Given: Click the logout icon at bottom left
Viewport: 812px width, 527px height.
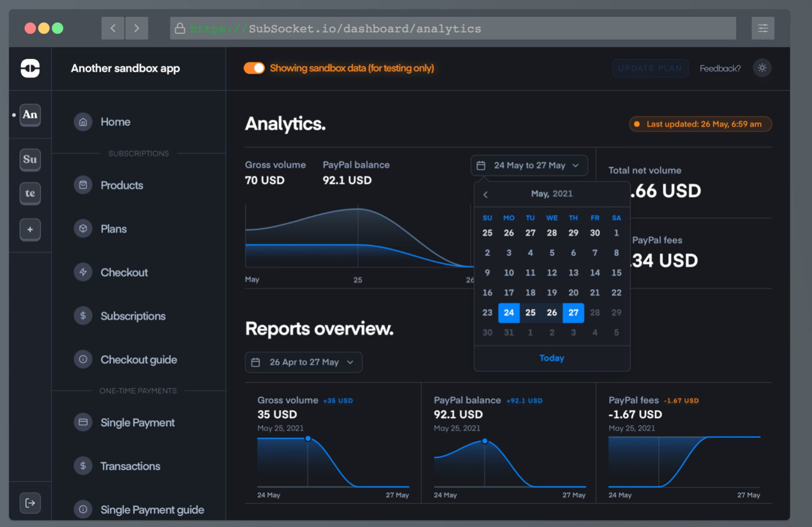Looking at the screenshot, I should point(30,503).
